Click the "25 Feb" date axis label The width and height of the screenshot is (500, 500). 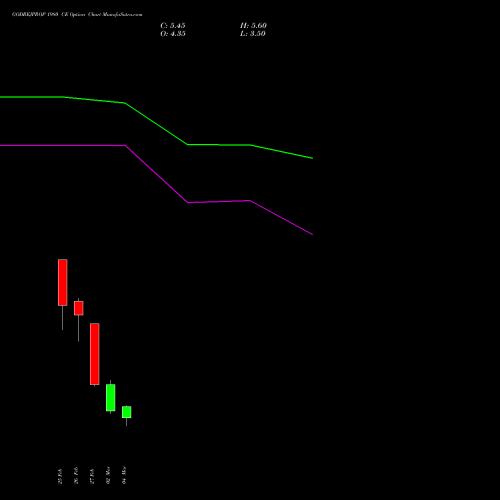(60, 476)
